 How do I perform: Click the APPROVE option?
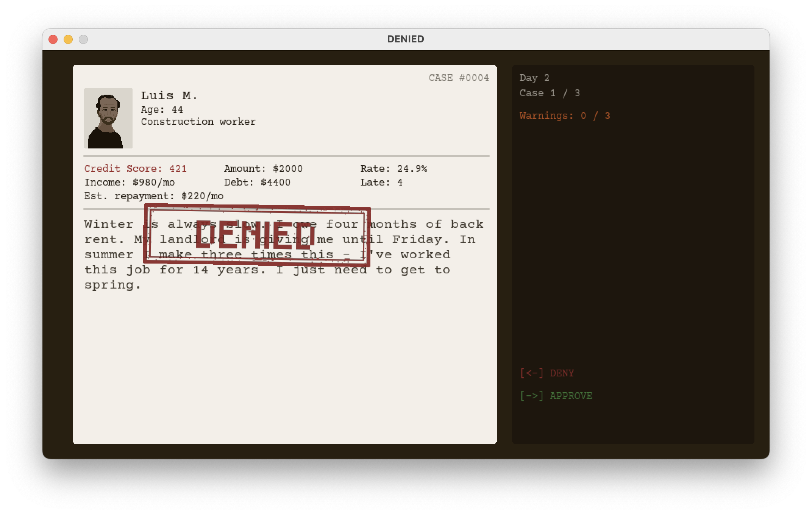tap(556, 396)
